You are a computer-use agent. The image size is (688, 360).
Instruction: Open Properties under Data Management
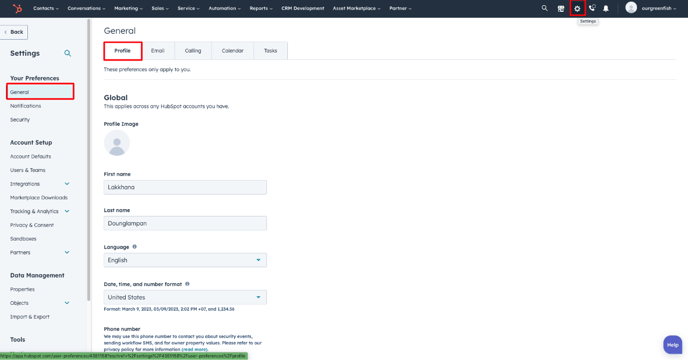22,289
